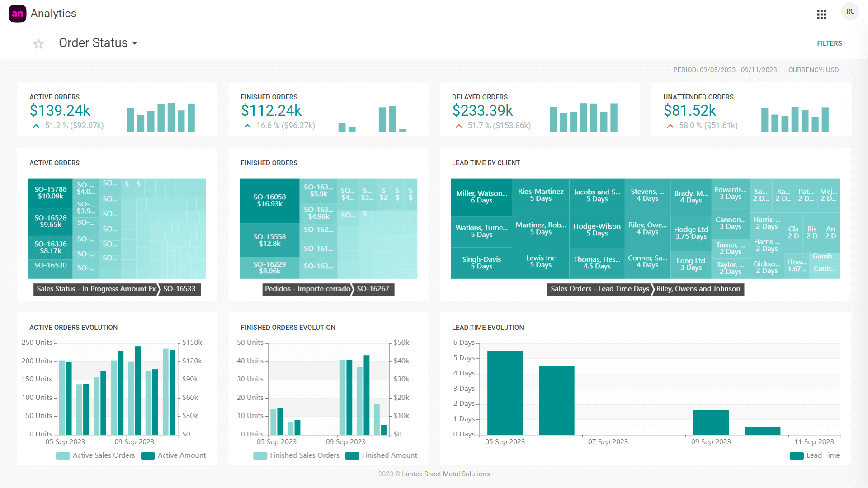The image size is (868, 488).
Task: Click the 05 Sep 2023 lead time bar
Action: point(505,392)
